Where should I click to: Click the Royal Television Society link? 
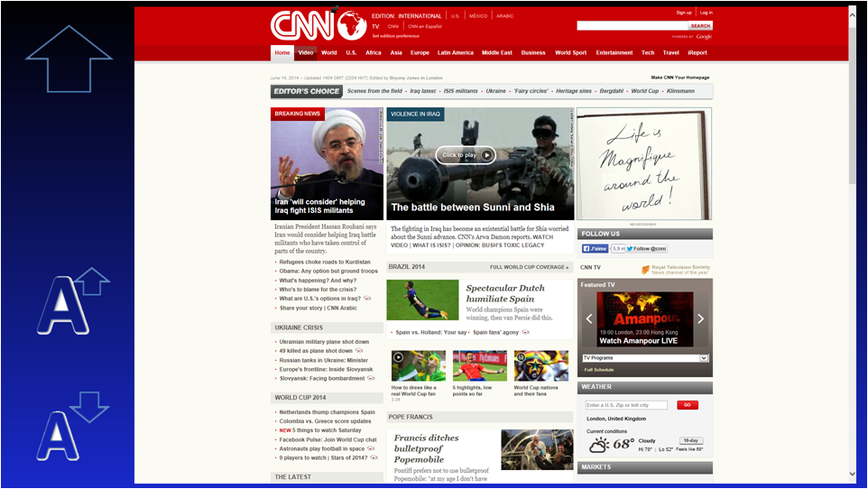click(x=680, y=267)
